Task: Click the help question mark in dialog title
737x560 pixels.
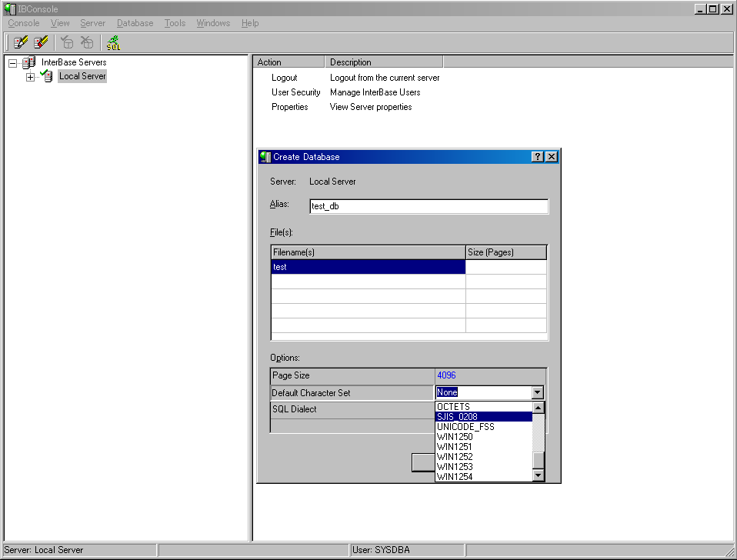Action: (x=538, y=157)
